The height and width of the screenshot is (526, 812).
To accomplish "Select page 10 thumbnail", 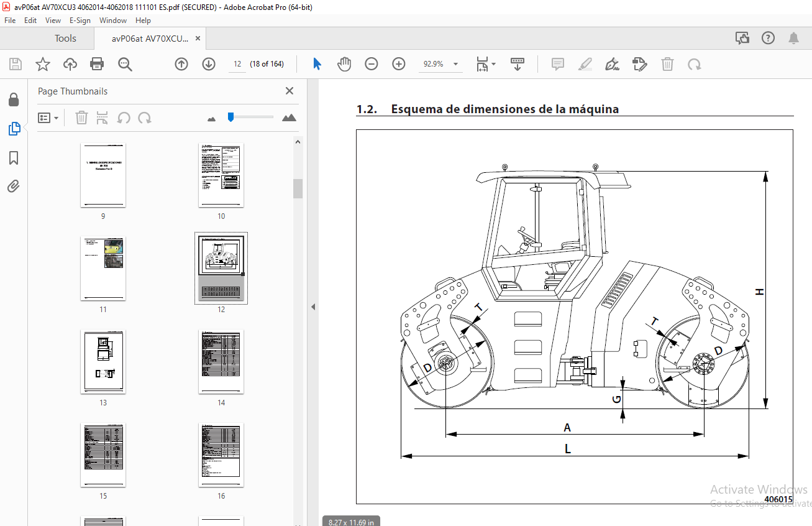I will click(x=221, y=175).
